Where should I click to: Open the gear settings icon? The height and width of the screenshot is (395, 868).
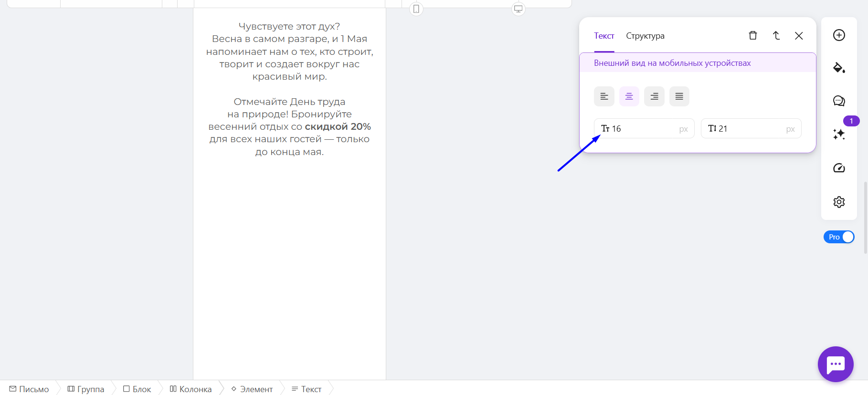tap(839, 202)
